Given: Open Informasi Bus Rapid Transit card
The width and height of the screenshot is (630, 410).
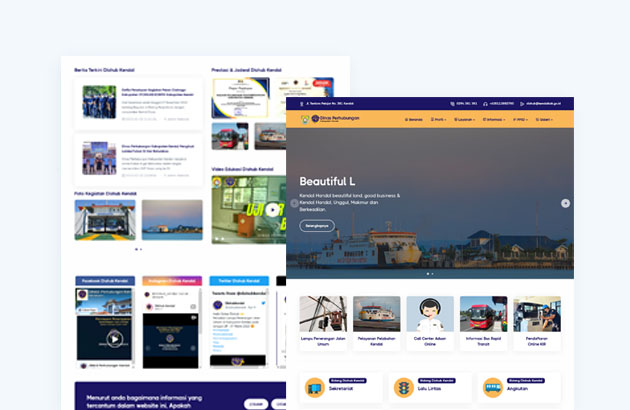Looking at the screenshot, I should coord(483,319).
